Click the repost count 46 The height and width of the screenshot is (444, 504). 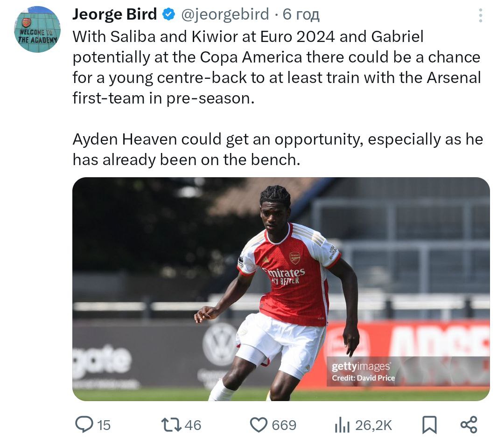(193, 425)
